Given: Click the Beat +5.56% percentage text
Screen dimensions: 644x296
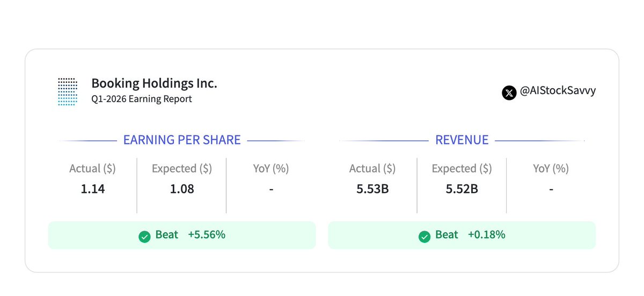Looking at the screenshot, I should tap(207, 235).
